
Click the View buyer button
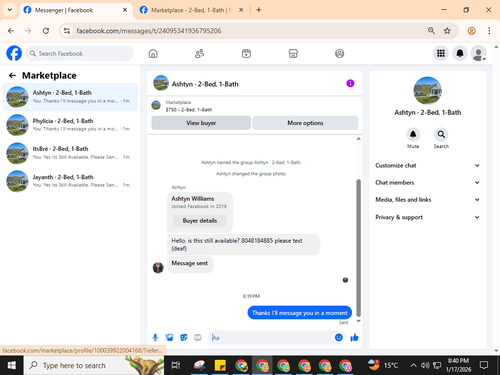[x=201, y=123]
